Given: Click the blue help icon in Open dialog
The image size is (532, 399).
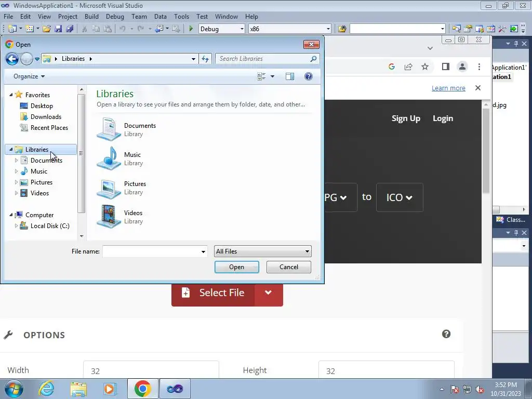Looking at the screenshot, I should coord(309,76).
